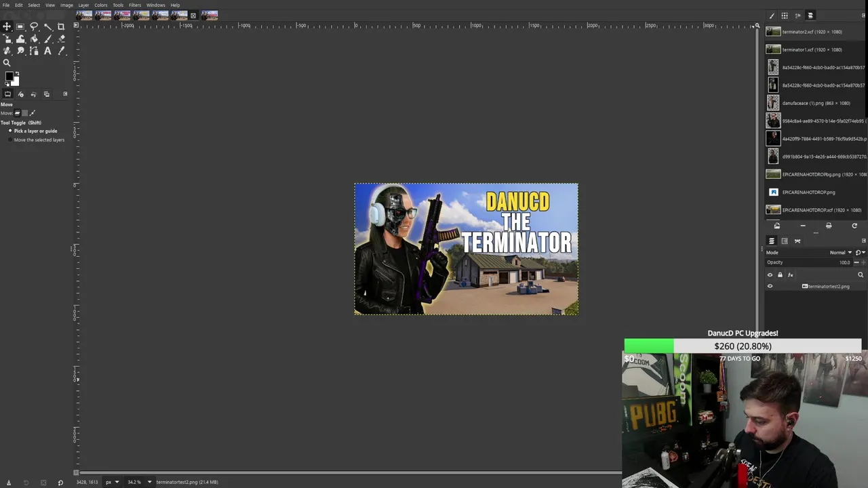Select the Bucket Fill tool
The image size is (868, 488).
click(x=34, y=39)
